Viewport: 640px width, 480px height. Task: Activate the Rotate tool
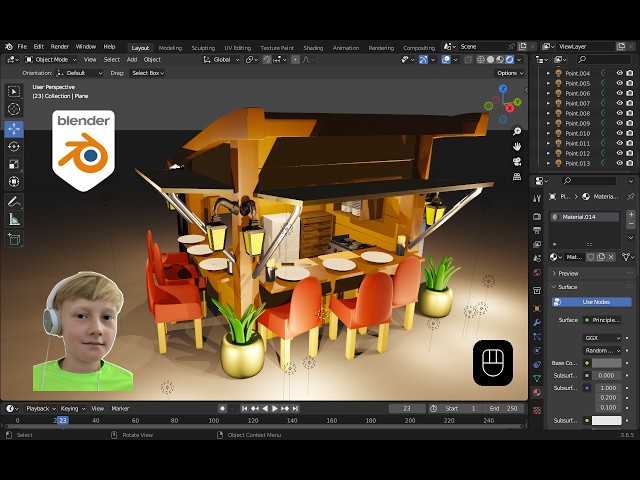(x=14, y=147)
